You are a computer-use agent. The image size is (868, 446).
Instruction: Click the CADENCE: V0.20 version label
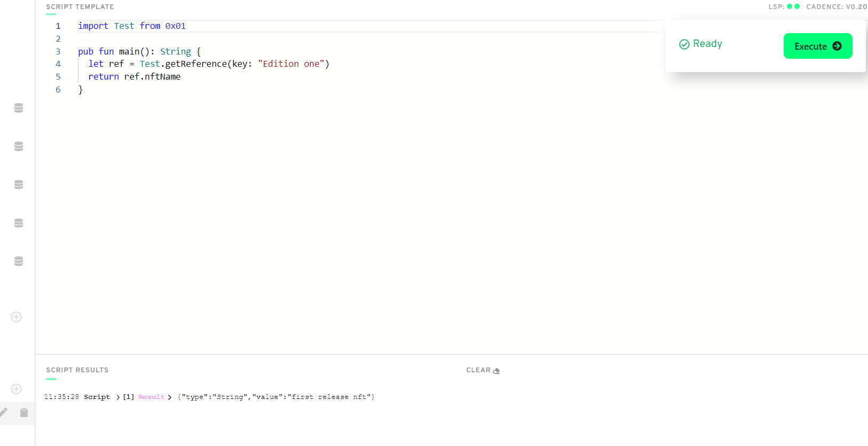point(837,7)
